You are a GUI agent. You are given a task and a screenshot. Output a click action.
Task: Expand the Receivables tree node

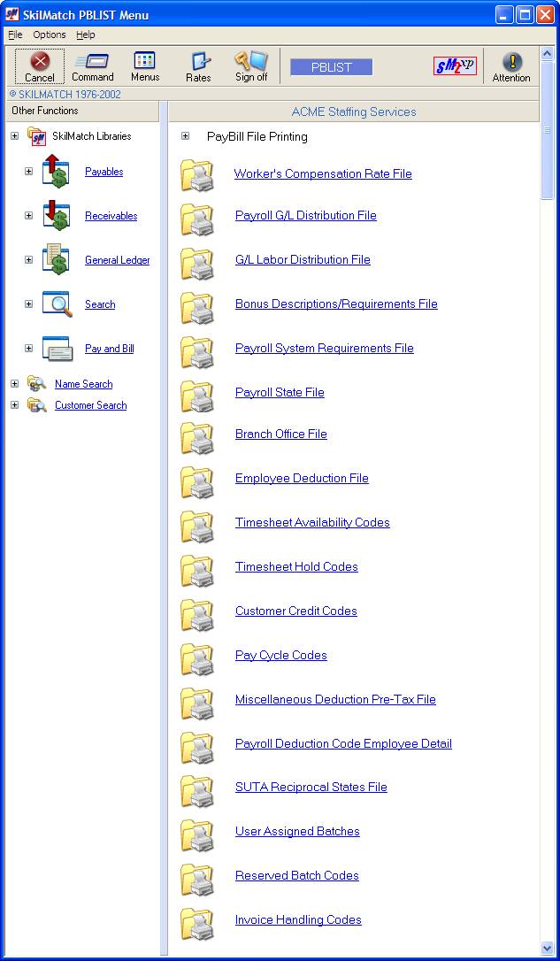(29, 216)
